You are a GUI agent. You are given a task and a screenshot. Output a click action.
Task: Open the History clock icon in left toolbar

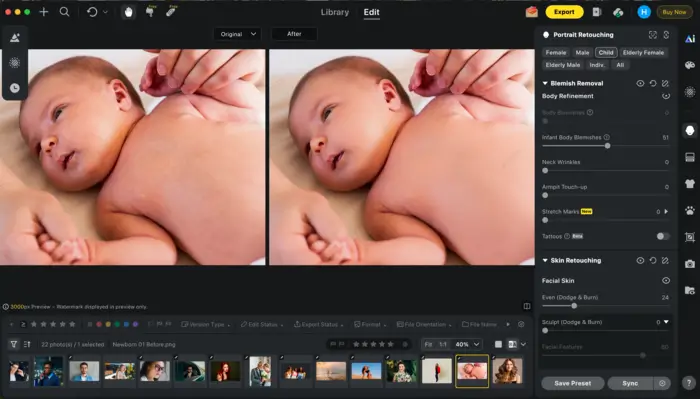click(x=15, y=88)
